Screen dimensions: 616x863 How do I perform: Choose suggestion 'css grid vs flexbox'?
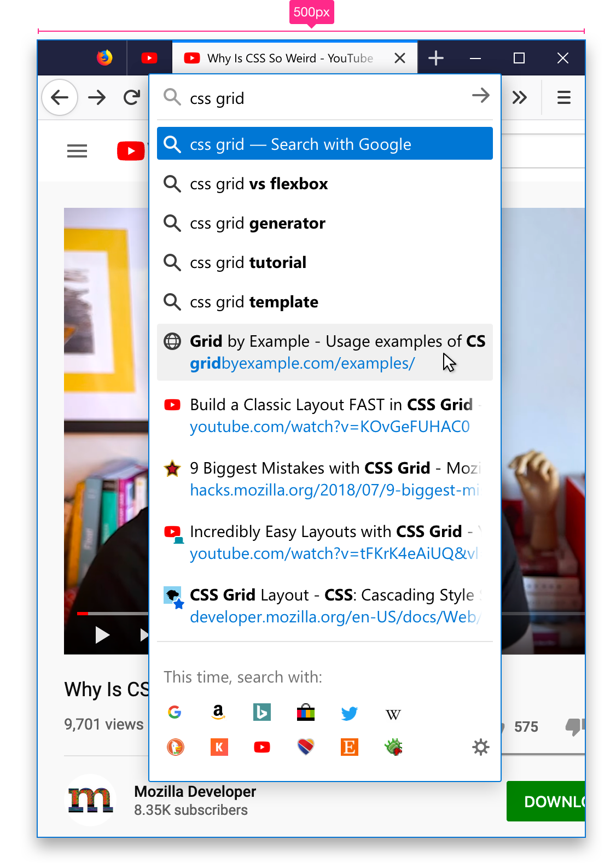click(325, 184)
